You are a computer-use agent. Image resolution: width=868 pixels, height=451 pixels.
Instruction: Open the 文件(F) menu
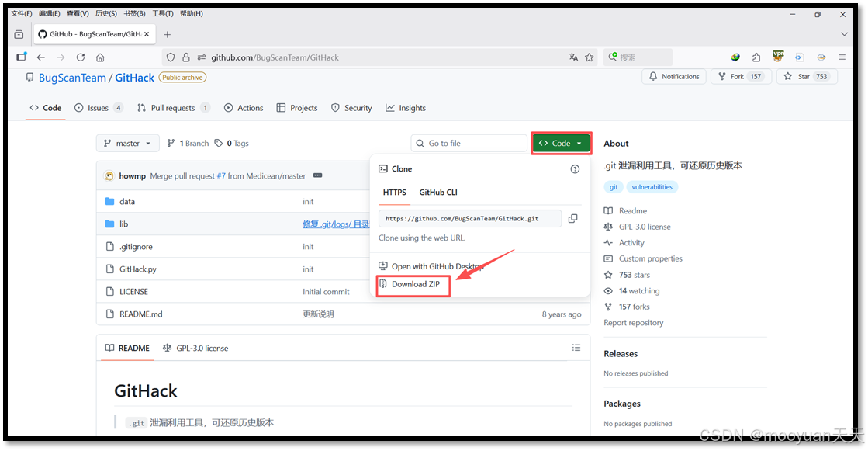22,13
